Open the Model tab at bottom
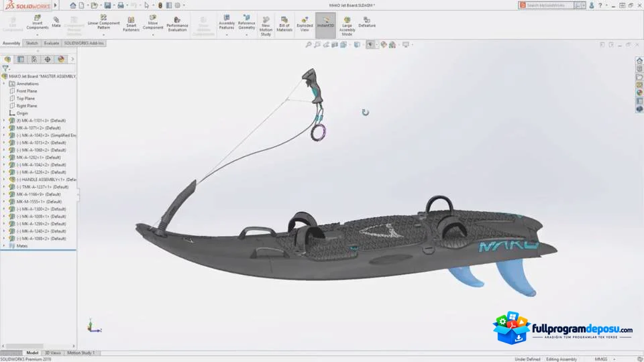The image size is (644, 362). coord(32,353)
